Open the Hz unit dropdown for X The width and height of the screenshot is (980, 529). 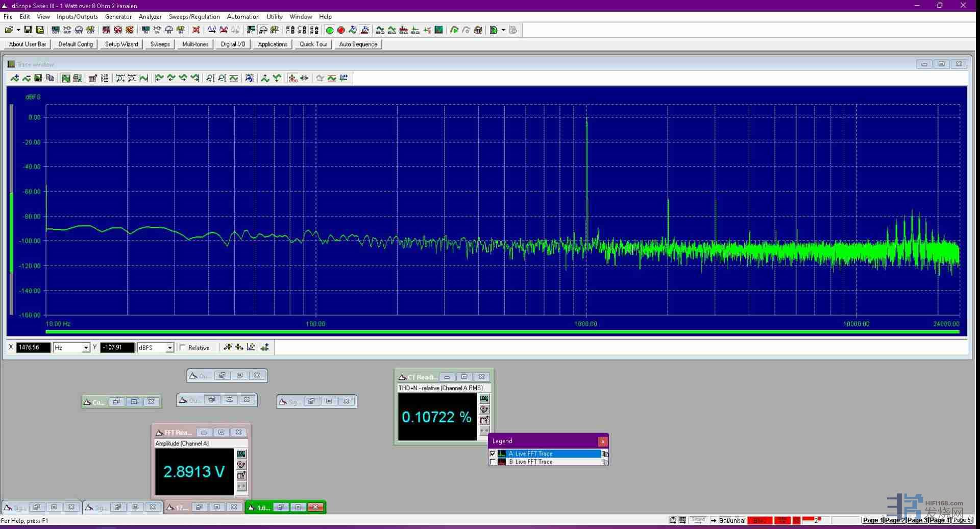coord(86,348)
